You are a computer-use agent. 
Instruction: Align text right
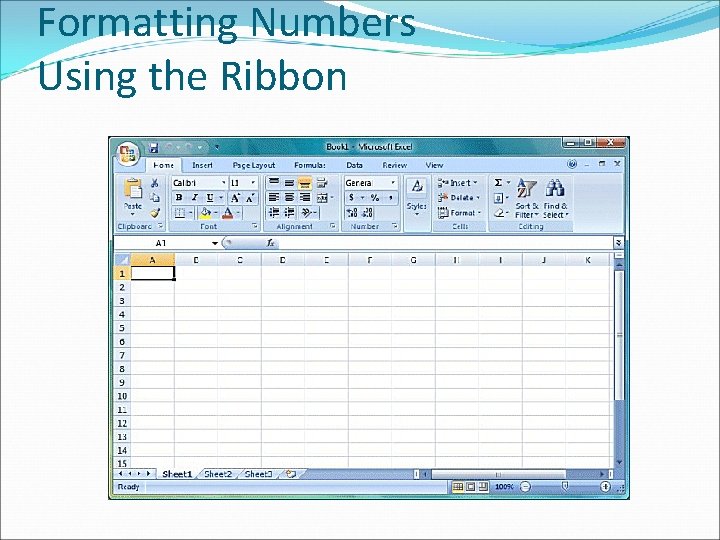[305, 197]
